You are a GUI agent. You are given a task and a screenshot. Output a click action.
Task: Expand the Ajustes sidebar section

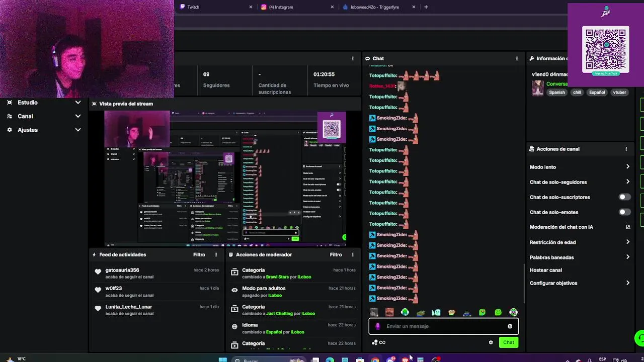coord(78,130)
